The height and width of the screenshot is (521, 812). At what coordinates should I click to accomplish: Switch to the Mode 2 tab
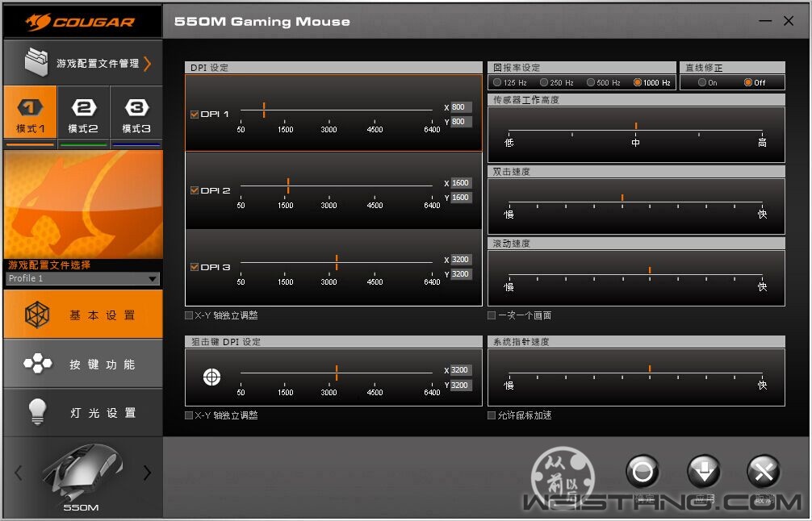(x=83, y=112)
